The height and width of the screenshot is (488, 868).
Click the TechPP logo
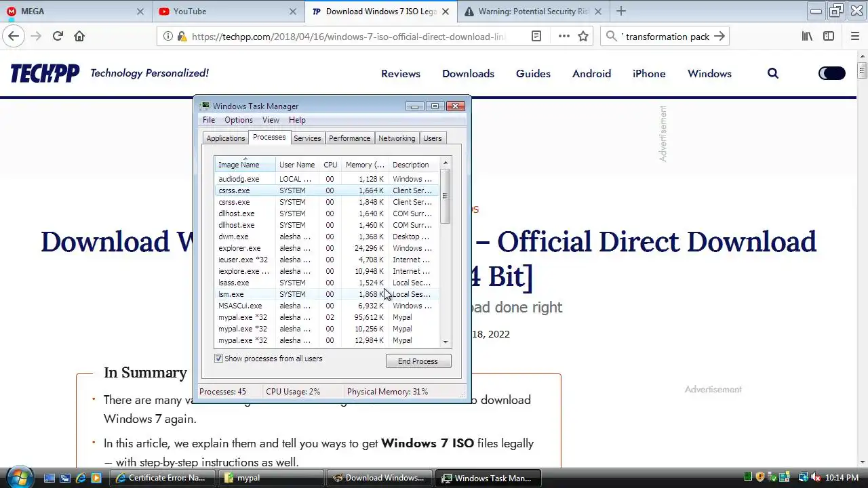click(x=45, y=73)
